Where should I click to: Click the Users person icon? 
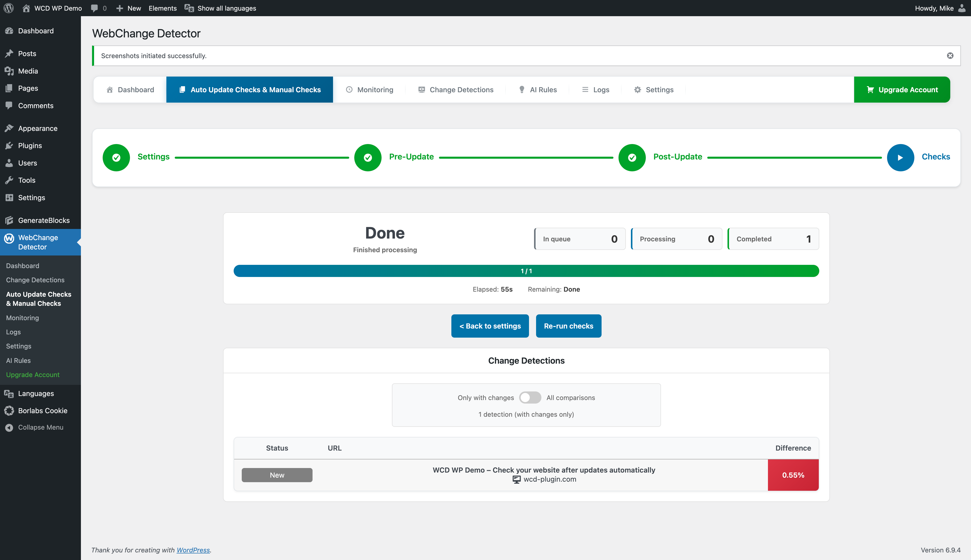(9, 163)
